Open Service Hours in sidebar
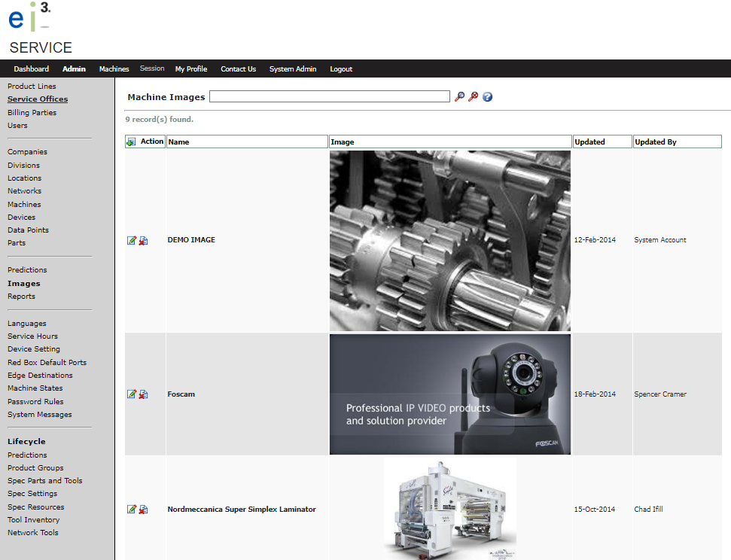This screenshot has width=731, height=560. click(32, 336)
